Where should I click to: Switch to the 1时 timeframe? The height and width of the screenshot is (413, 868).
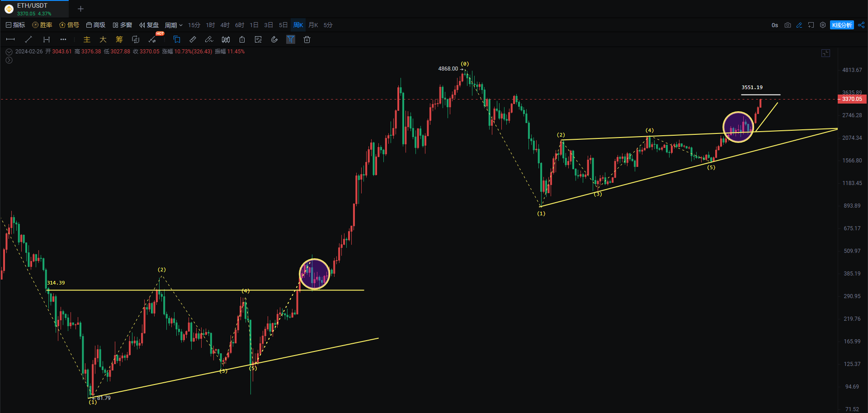(x=210, y=25)
